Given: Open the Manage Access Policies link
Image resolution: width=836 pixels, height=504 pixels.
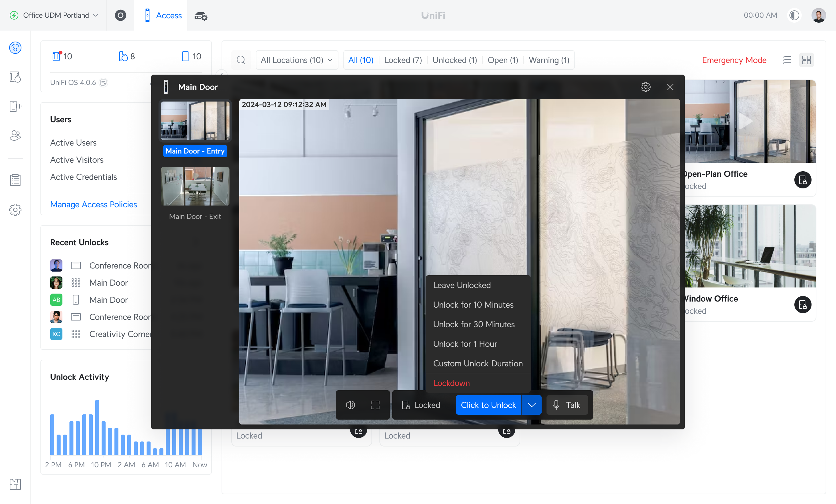Looking at the screenshot, I should coord(93,204).
